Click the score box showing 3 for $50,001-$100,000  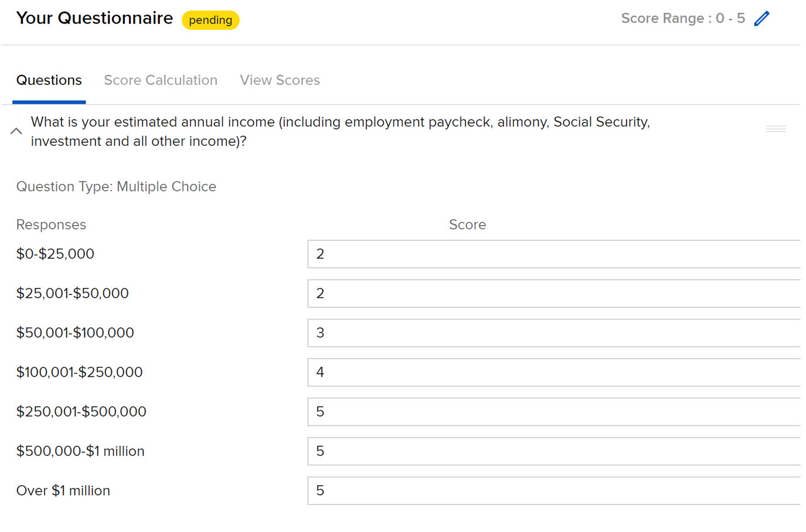tap(554, 333)
